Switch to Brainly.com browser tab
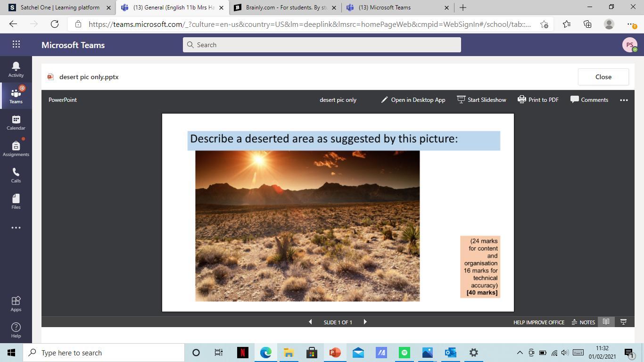 285,8
